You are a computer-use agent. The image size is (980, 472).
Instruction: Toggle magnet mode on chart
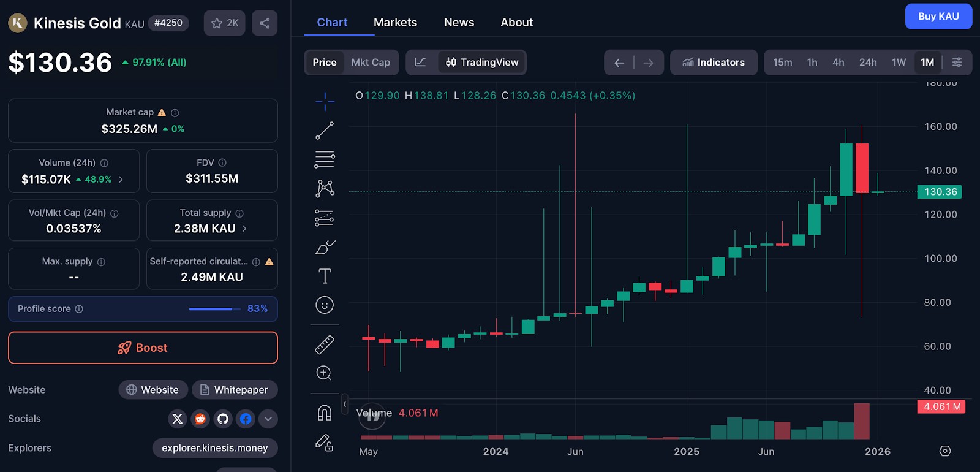pyautogui.click(x=325, y=413)
